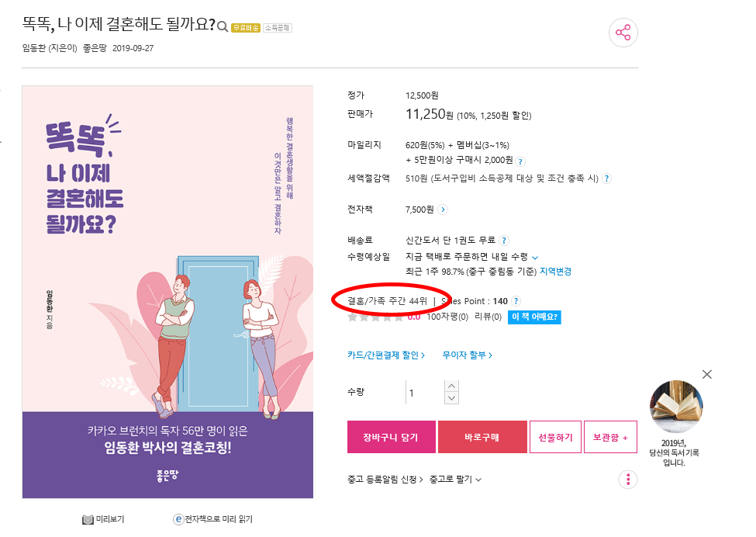Open the shipping fee help icon
The image size is (756, 537).
504,241
